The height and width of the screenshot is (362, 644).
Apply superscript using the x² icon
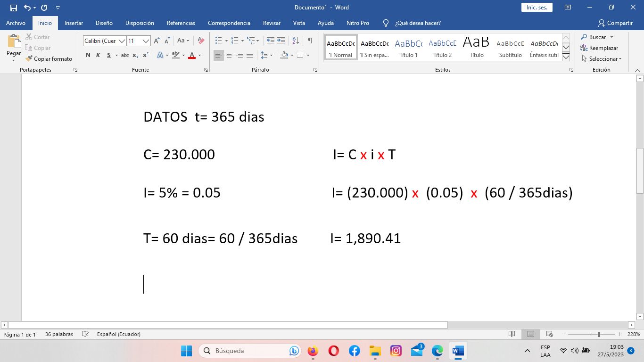147,55
